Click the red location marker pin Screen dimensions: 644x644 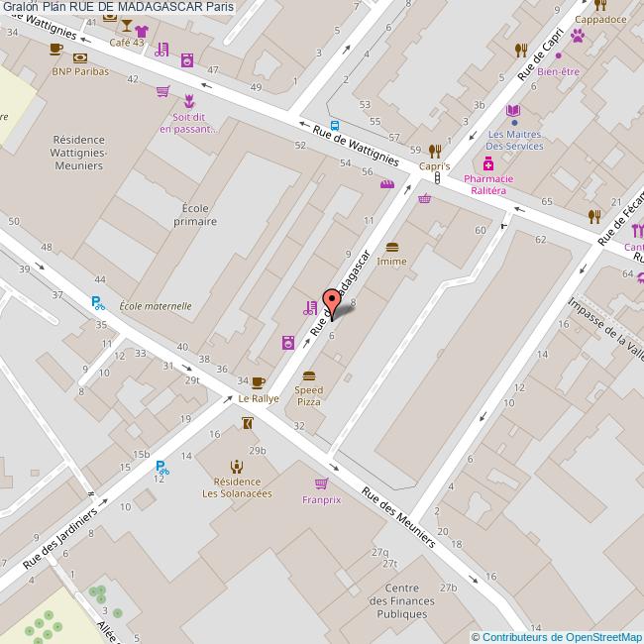pyautogui.click(x=331, y=303)
